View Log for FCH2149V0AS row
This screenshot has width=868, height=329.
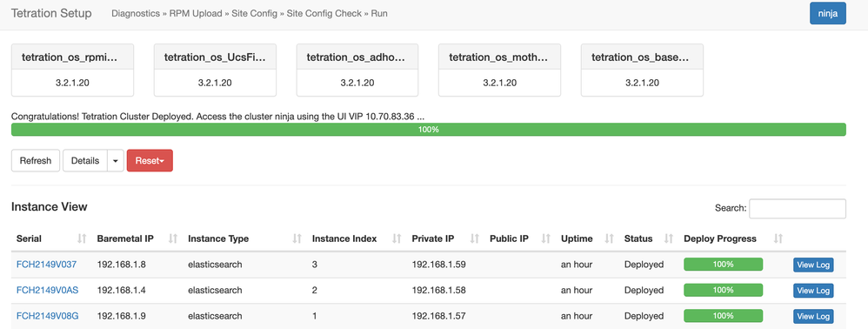813,290
